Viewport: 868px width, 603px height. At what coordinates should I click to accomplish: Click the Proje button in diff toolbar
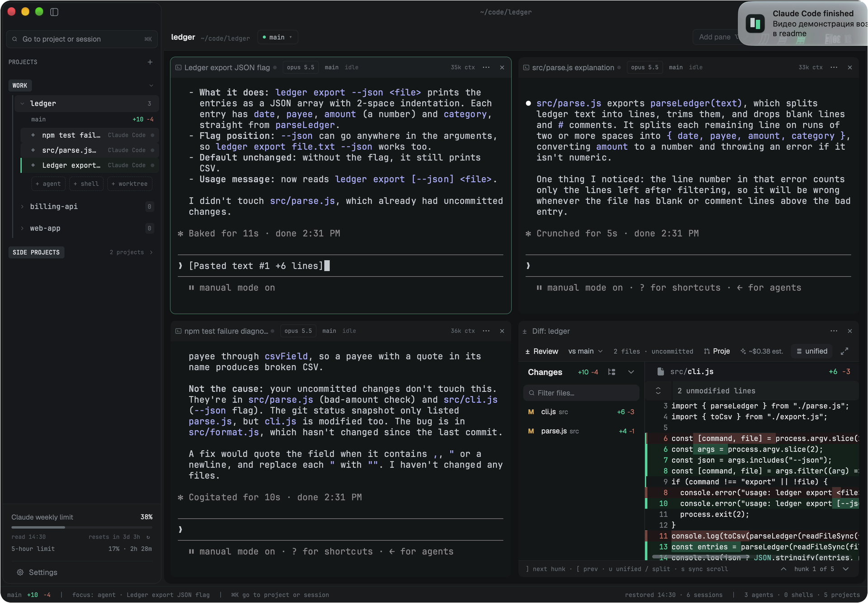717,351
